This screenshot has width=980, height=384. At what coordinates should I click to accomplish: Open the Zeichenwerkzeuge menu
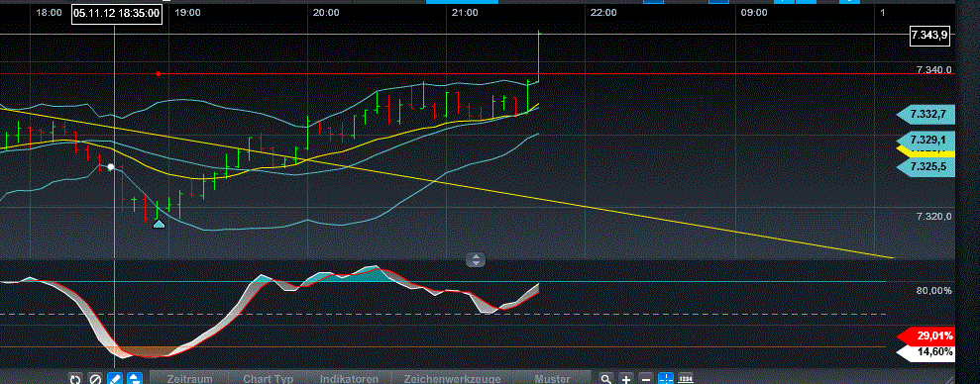(x=453, y=378)
